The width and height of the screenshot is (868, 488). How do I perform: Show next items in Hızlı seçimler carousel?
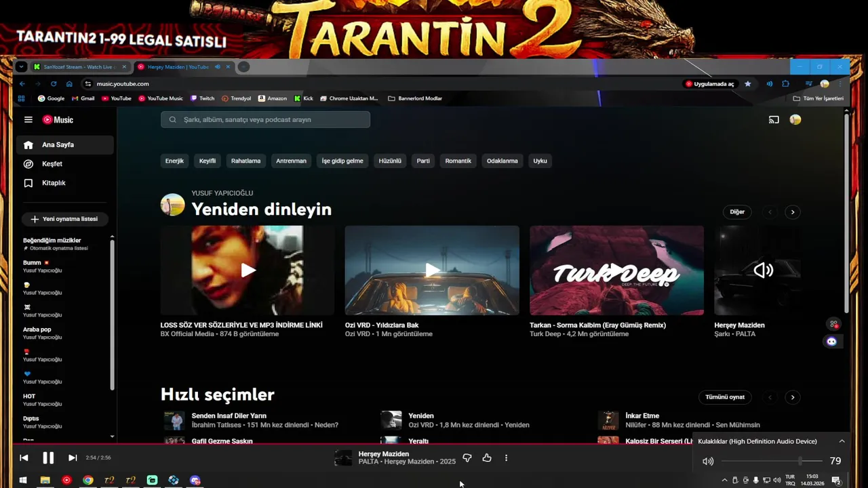792,397
